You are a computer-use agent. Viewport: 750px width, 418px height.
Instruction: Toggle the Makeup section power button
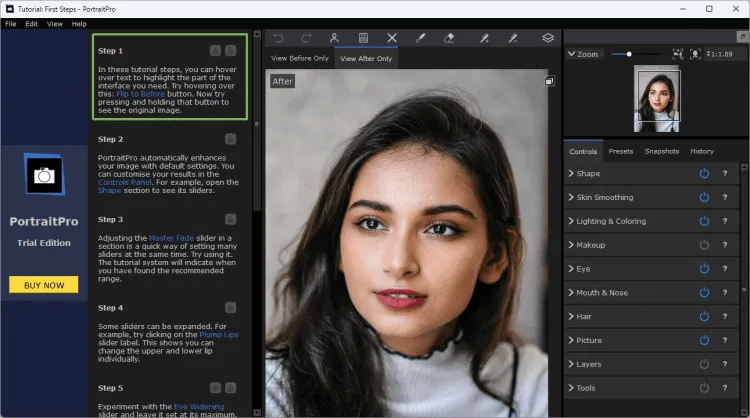[x=704, y=245]
